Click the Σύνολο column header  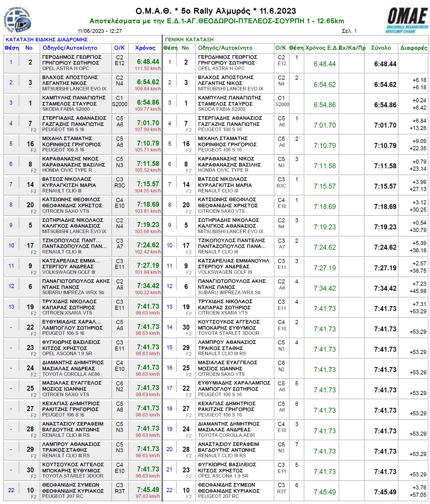(381, 48)
